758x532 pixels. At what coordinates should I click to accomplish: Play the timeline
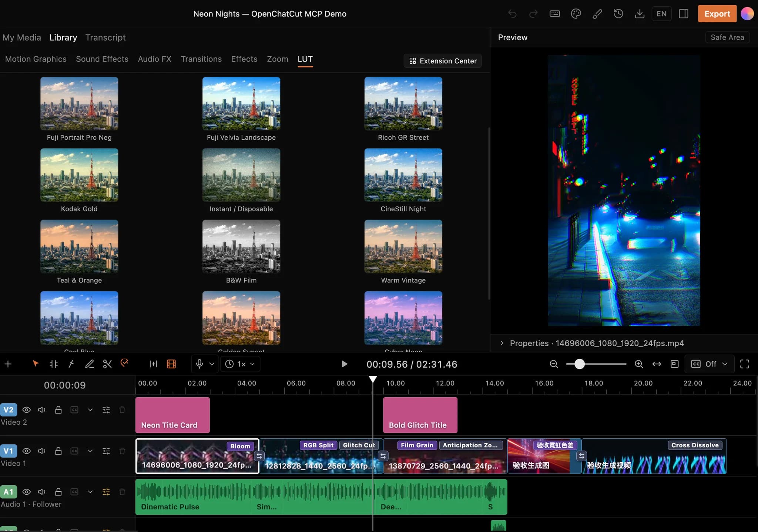pyautogui.click(x=344, y=364)
